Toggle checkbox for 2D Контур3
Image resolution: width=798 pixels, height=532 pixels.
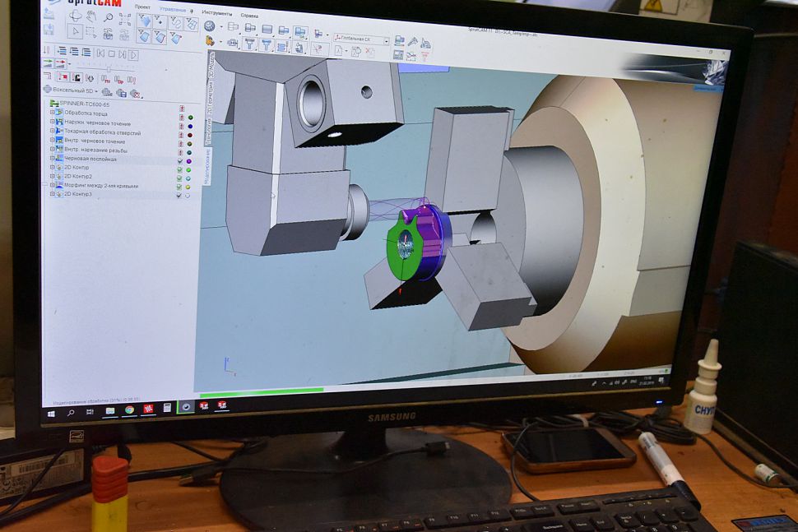click(x=179, y=195)
